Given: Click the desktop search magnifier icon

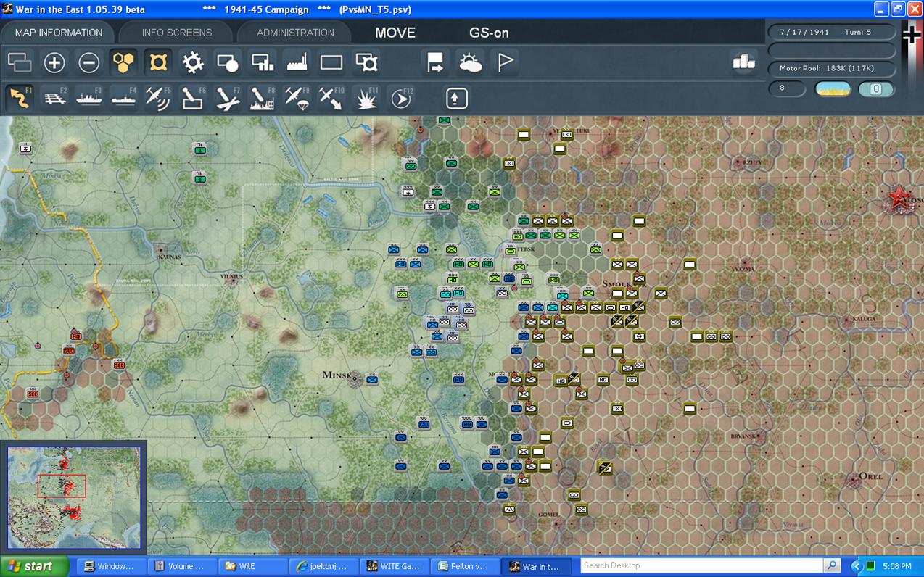Looking at the screenshot, I should pos(831,565).
